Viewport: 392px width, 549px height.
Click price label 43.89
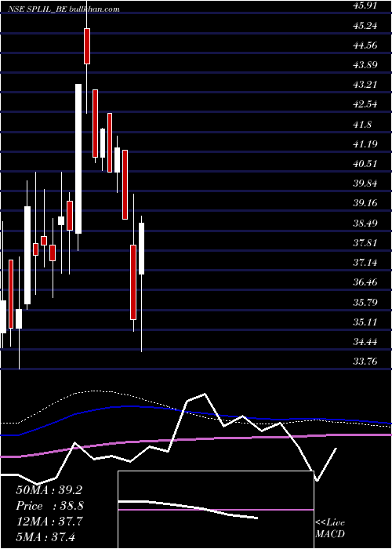[365, 65]
